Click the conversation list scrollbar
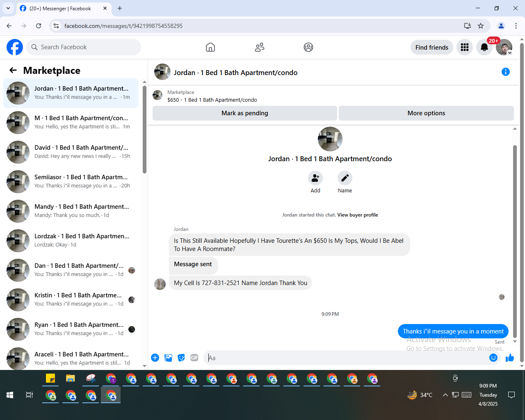525x420 pixels. (x=144, y=130)
